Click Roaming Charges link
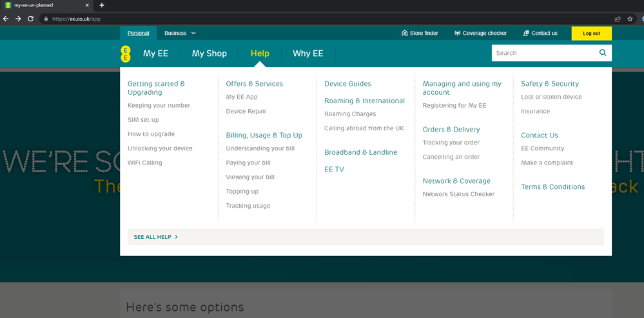 pyautogui.click(x=350, y=114)
